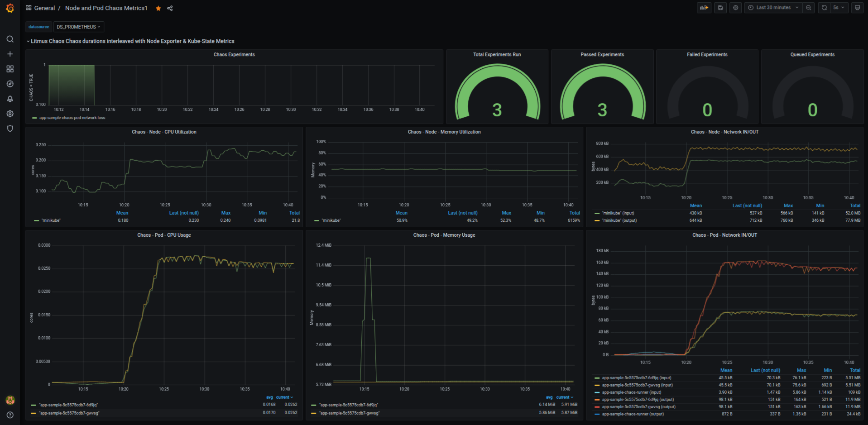Open the 5s refresh interval dropdown

[839, 8]
